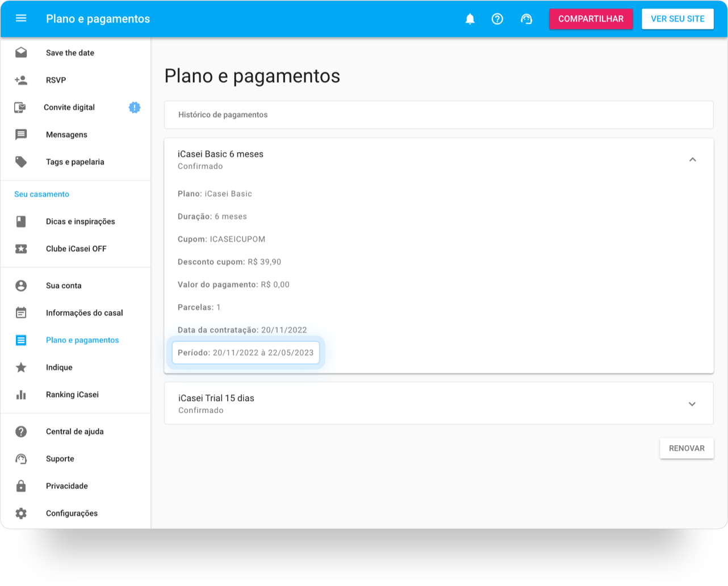The width and height of the screenshot is (728, 586).
Task: Open the hamburger menu icon
Action: tap(21, 18)
